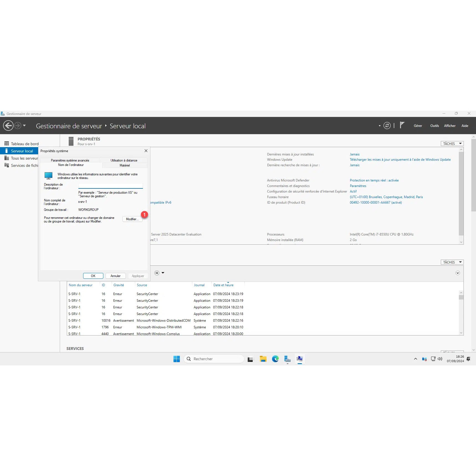Click the computer description input field
Screen dimensions: 476x476
(111, 186)
